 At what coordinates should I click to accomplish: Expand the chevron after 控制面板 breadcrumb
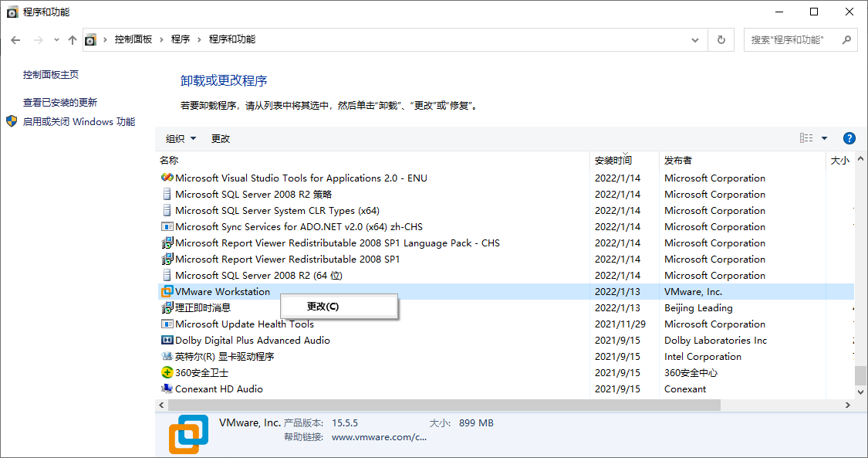[162, 40]
